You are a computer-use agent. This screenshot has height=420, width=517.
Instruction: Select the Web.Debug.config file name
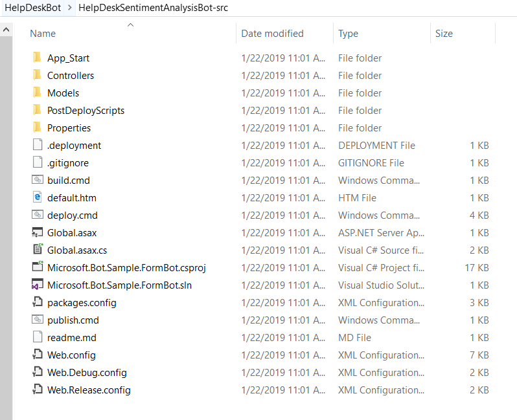(x=87, y=372)
